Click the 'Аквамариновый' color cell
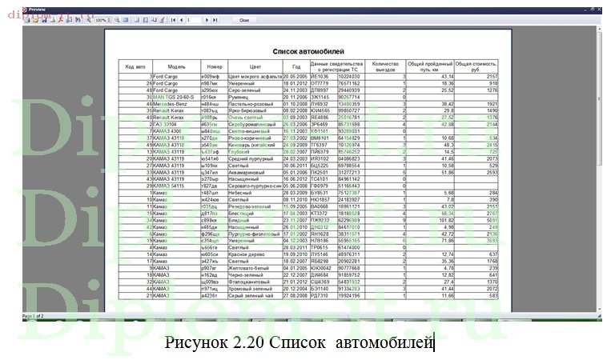The width and height of the screenshot is (611, 364). pyautogui.click(x=255, y=172)
